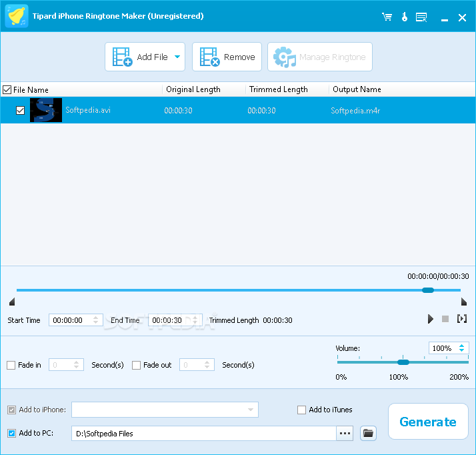Click the Volume slider handle
The height and width of the screenshot is (455, 476).
pyautogui.click(x=403, y=362)
